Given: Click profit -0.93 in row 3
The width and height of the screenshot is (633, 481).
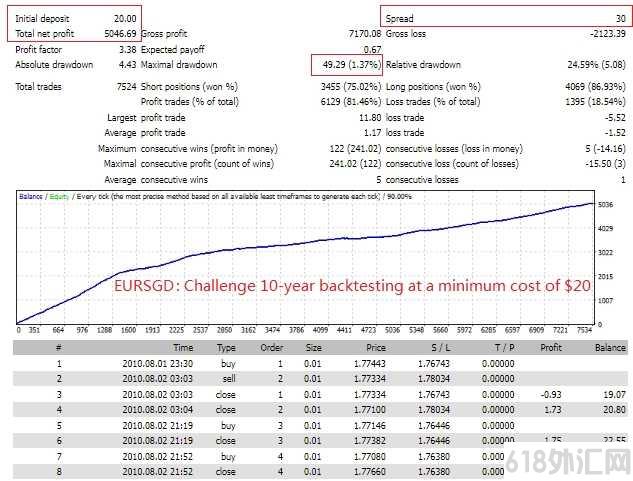Looking at the screenshot, I should tap(551, 395).
